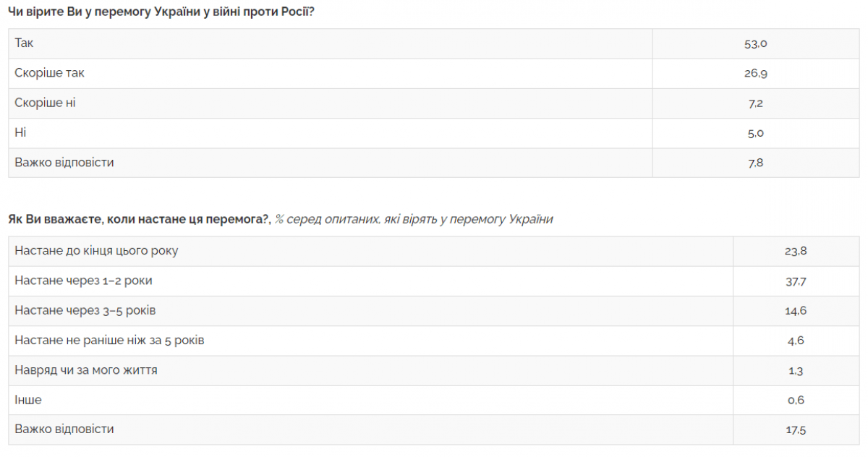Image resolution: width=868 pixels, height=457 pixels.
Task: Click the heading 'Як Ви вважаєте, коли настане ця перемога?'
Action: (139, 219)
